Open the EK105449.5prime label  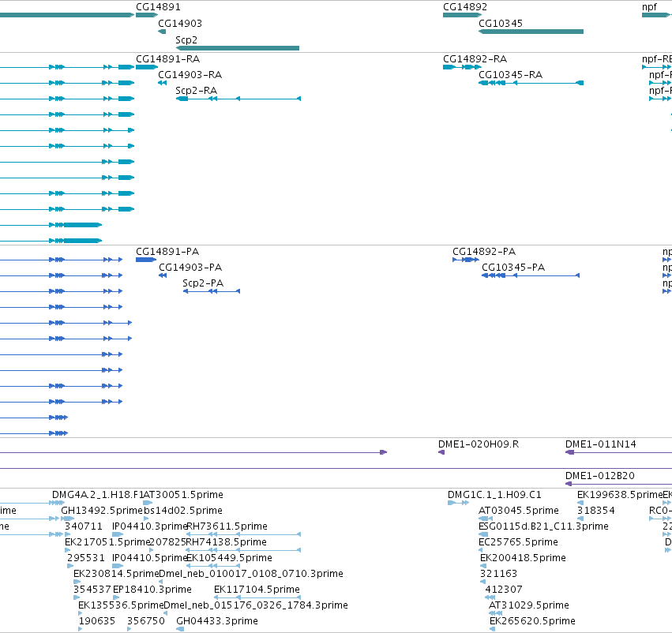coord(229,557)
